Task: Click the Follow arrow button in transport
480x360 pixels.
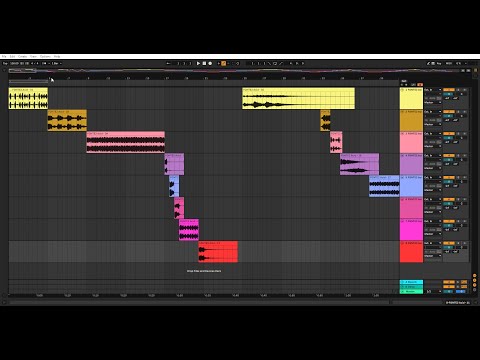Action: pos(168,63)
